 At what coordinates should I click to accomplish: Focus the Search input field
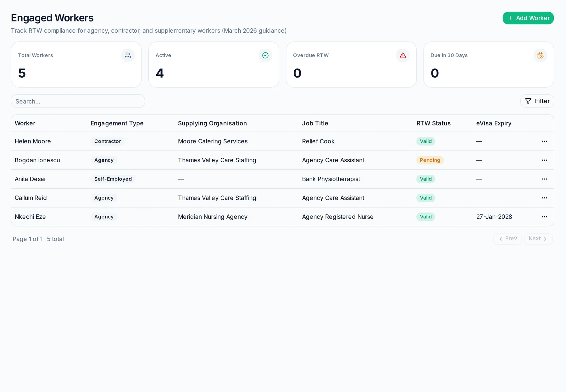78,101
